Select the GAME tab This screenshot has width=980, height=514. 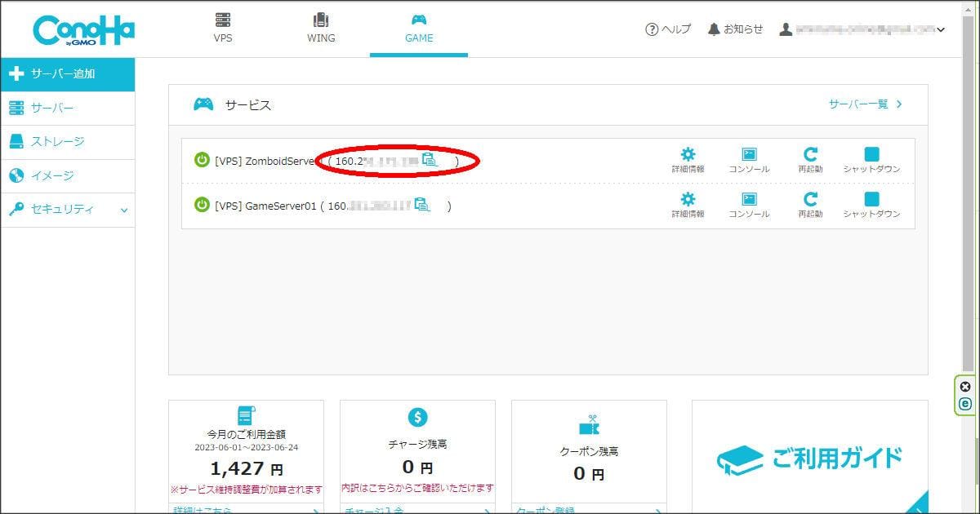[x=419, y=29]
